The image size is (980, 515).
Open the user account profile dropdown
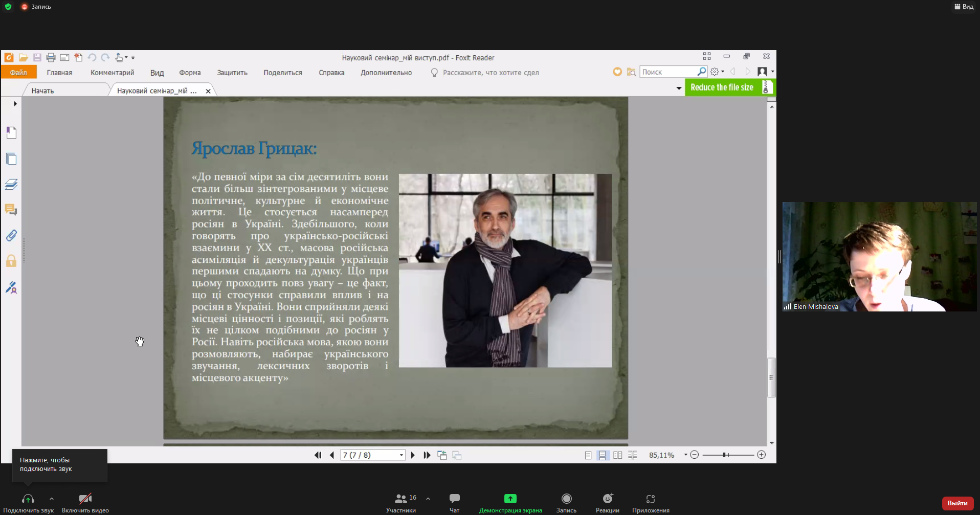pos(765,72)
